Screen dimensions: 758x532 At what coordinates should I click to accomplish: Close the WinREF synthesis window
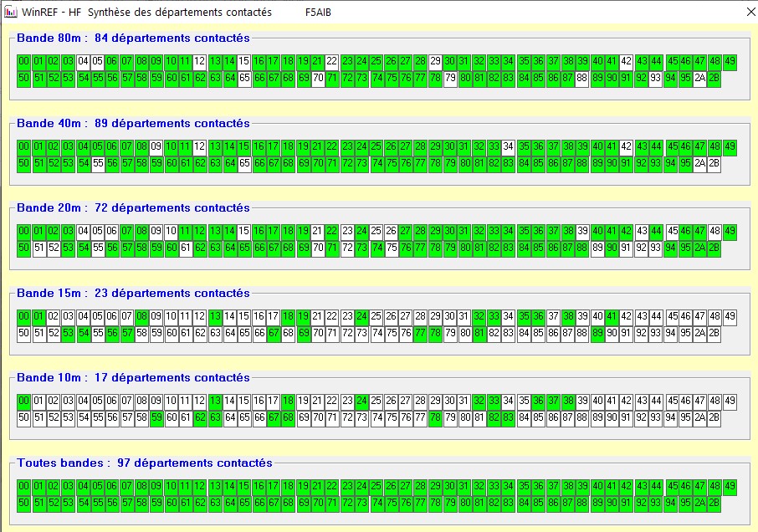point(747,13)
